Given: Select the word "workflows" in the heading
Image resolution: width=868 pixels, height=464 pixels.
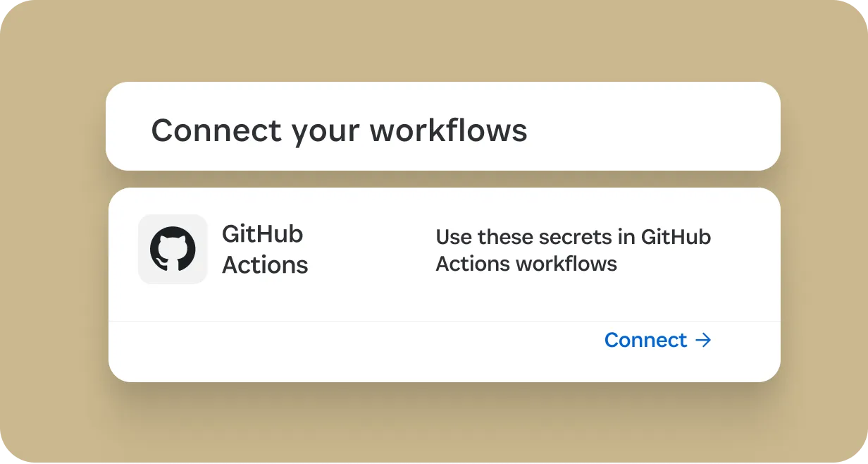Looking at the screenshot, I should [x=449, y=130].
